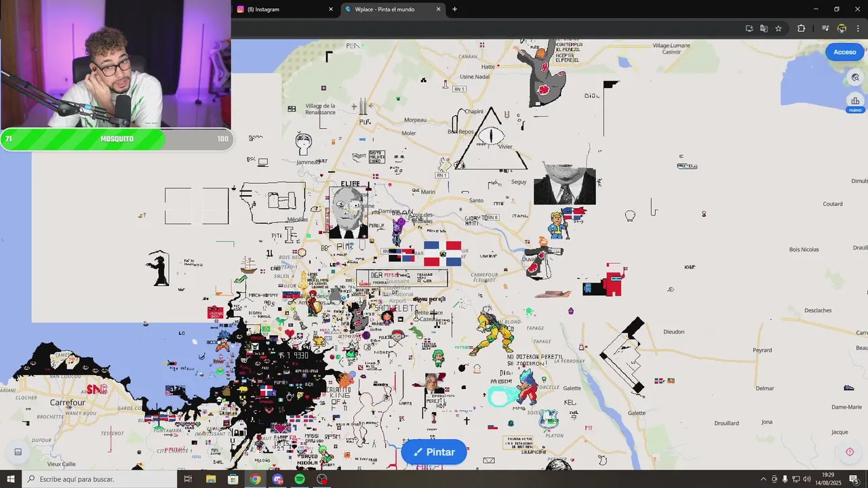The image size is (868, 488).
Task: Open the volume speaker tray icon
Action: click(x=807, y=479)
